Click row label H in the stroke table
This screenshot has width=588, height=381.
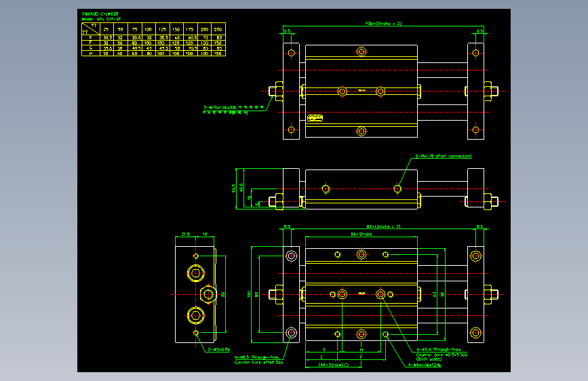(x=90, y=54)
